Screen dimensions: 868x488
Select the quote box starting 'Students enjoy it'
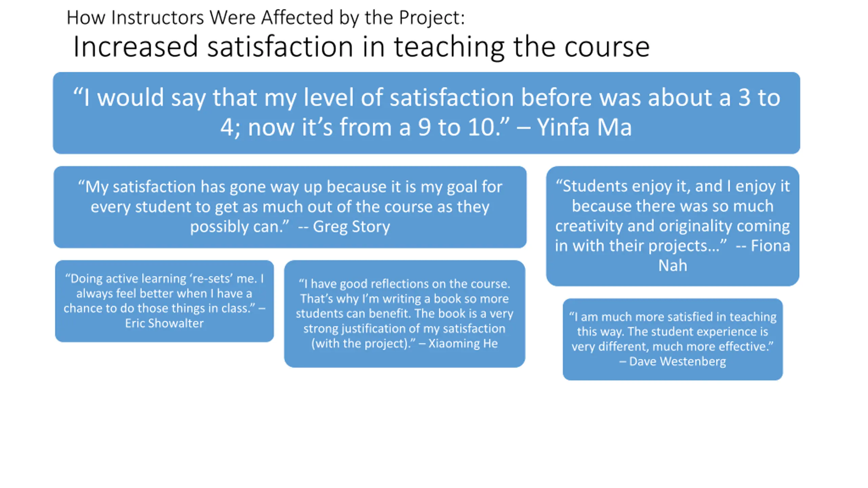point(672,226)
